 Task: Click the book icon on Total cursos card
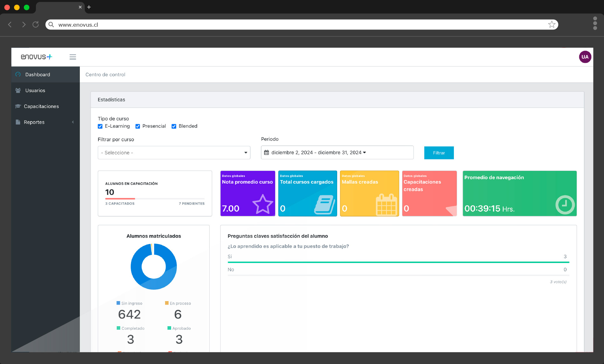(324, 205)
